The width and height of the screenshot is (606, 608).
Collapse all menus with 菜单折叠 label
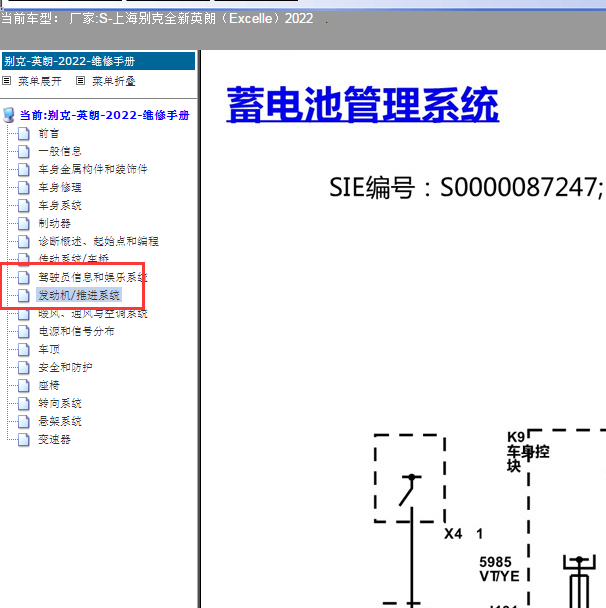tap(114, 81)
